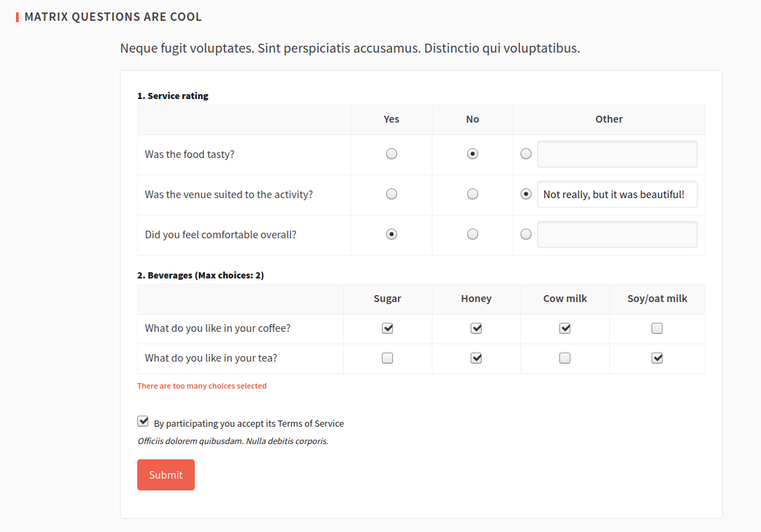The width and height of the screenshot is (761, 532).
Task: Uncheck Honey for coffee
Action: (476, 328)
